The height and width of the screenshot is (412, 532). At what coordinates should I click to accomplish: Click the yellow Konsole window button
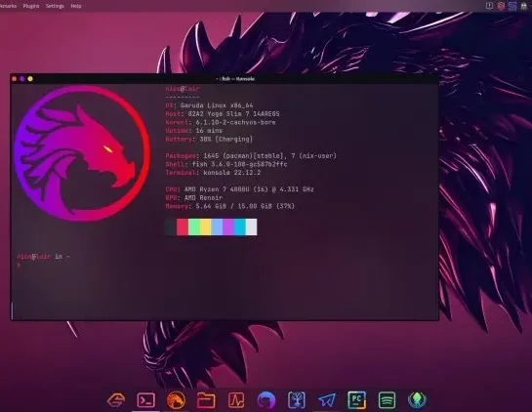[x=30, y=79]
